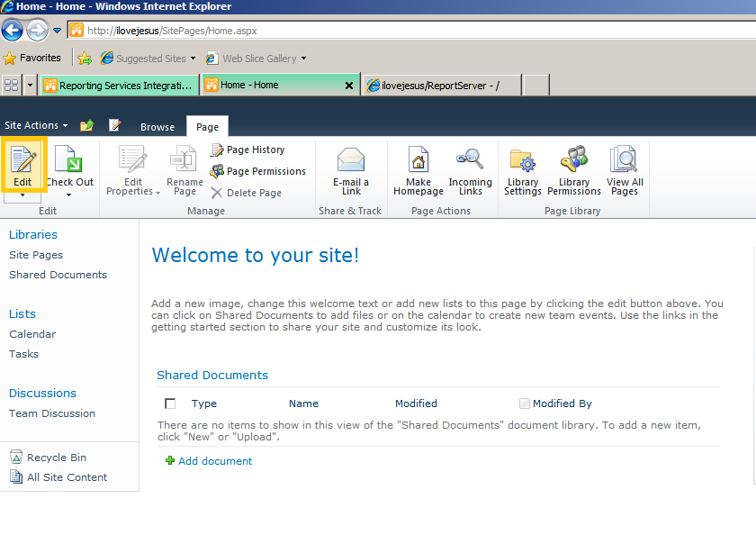
Task: Expand Suggested Sites dropdown
Action: (193, 59)
